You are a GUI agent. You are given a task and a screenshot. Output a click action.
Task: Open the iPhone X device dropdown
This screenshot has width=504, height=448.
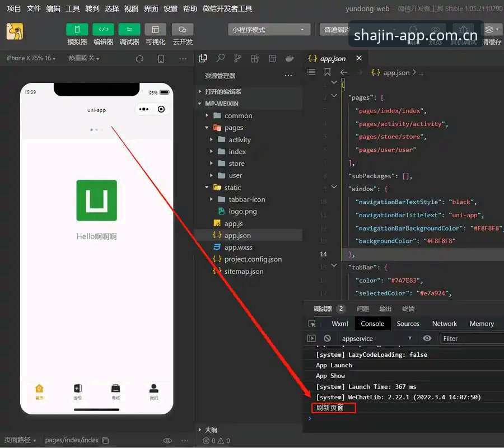pos(31,58)
